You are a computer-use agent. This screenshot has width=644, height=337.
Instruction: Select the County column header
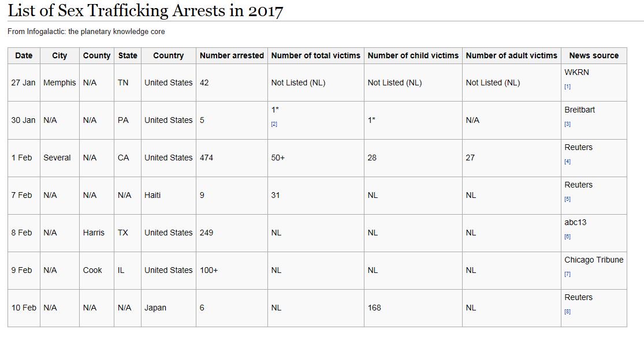tap(96, 55)
